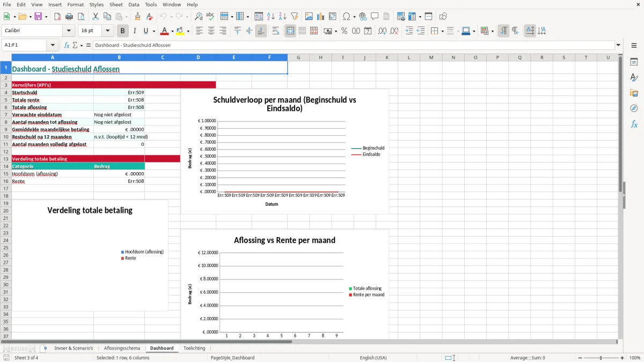Open the Conditional Formatting dropdown arrow
The image size is (644, 362).
(x=492, y=31)
